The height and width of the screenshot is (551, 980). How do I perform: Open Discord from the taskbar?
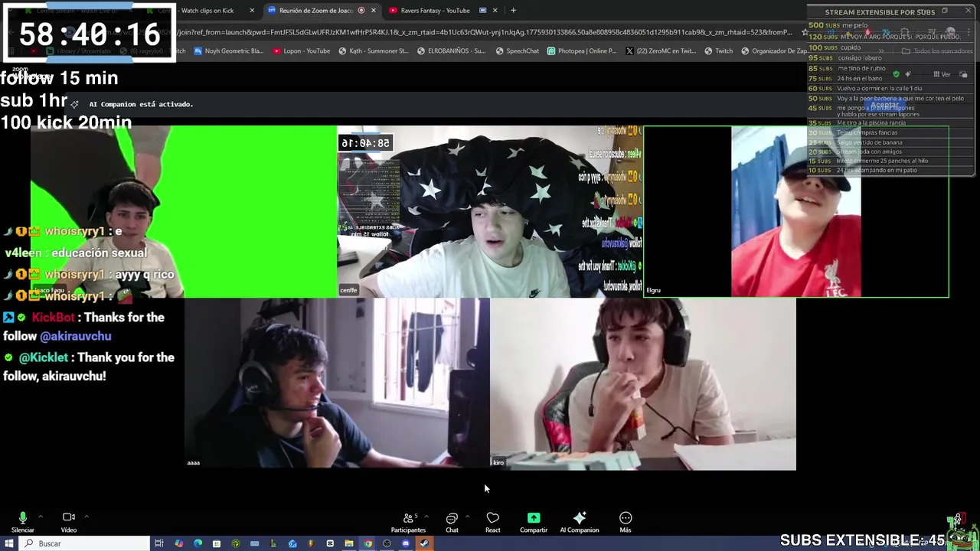pos(406,543)
